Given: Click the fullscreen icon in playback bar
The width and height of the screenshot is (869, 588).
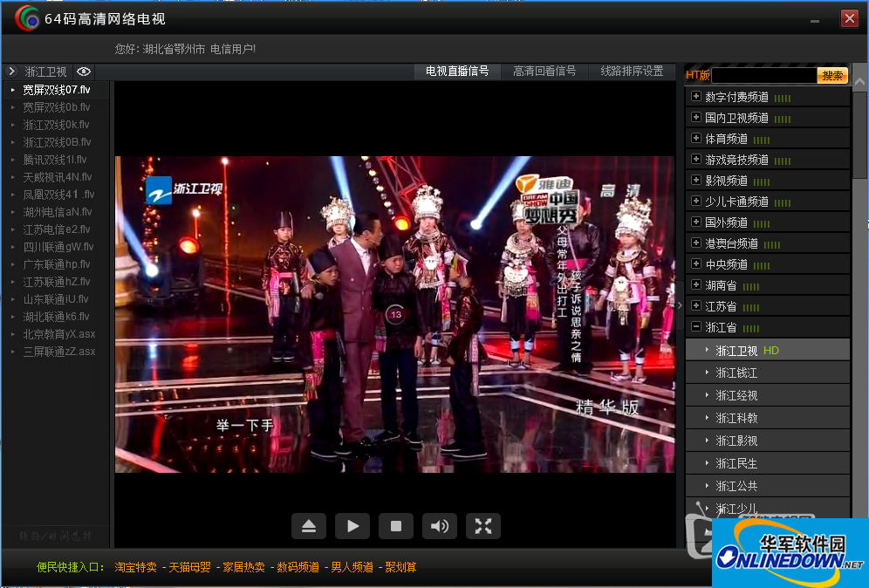Looking at the screenshot, I should tap(482, 526).
